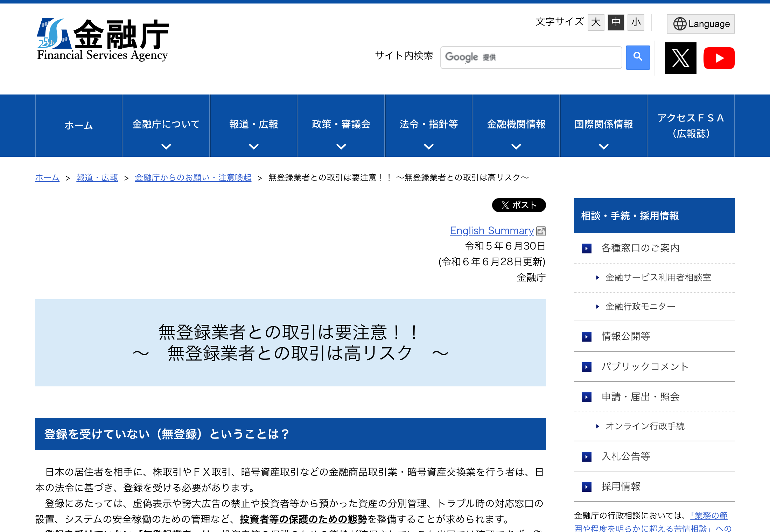Expand the 国際関係情報 menu chevron
The width and height of the screenshot is (770, 532).
[x=604, y=146]
